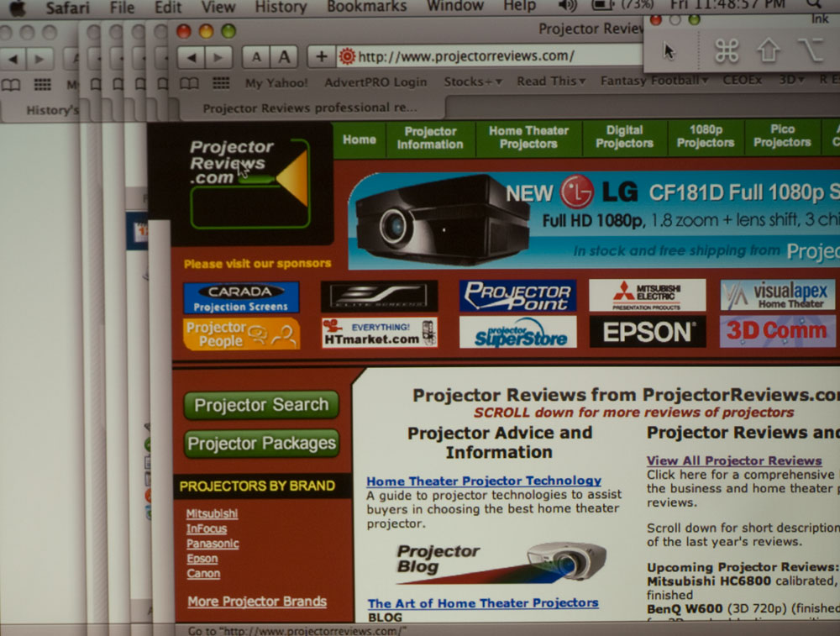Open the Projector Information nav tab
This screenshot has width=840, height=636.
tap(430, 139)
